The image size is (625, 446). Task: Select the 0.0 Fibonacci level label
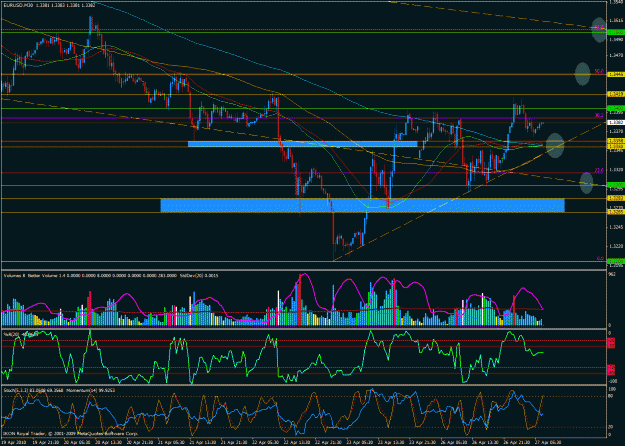point(600,259)
